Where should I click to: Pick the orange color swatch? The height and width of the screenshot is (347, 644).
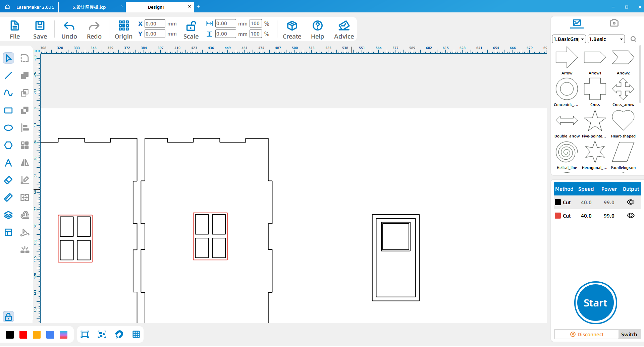click(x=37, y=335)
